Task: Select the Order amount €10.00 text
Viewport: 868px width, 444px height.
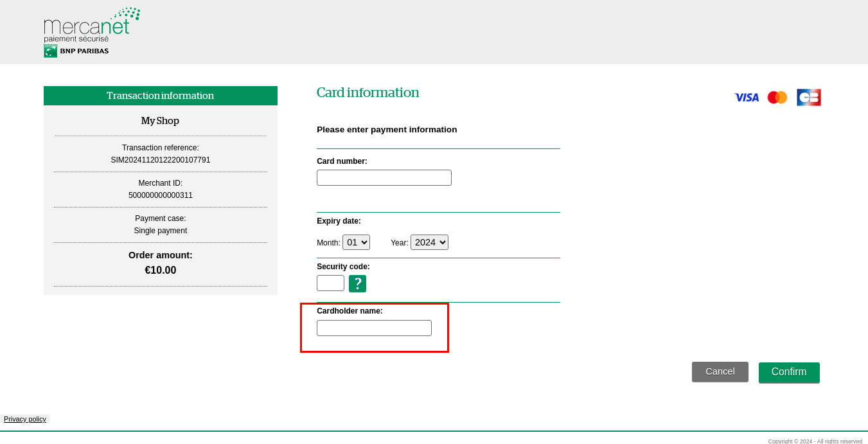Action: click(x=160, y=270)
